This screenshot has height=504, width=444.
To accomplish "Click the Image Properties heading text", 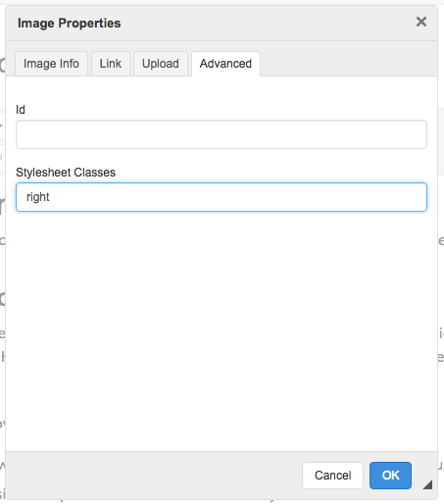I will [x=69, y=24].
